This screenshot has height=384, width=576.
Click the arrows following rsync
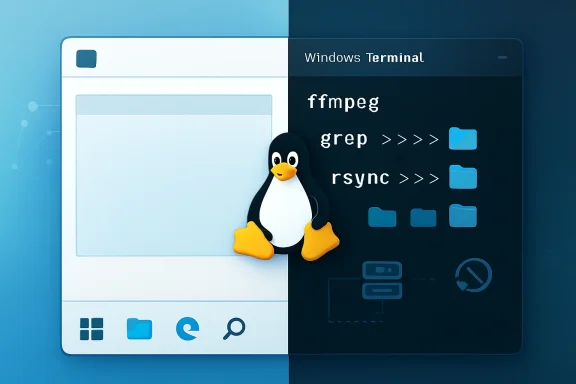[419, 178]
